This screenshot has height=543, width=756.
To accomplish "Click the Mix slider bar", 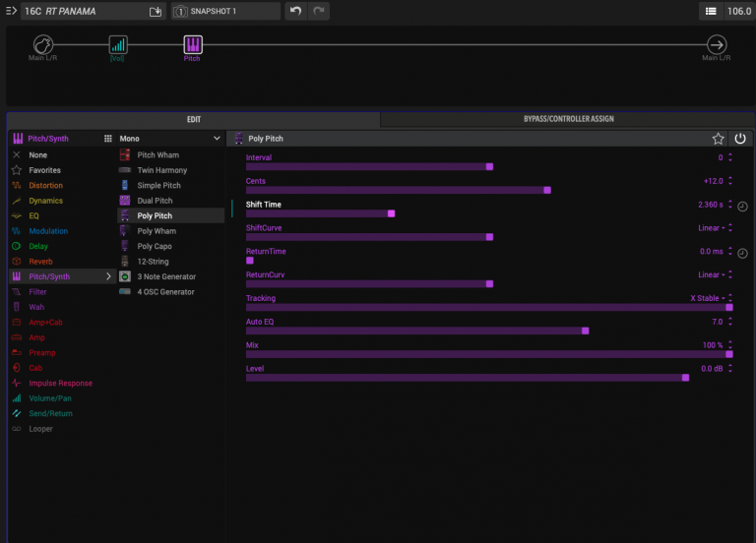I will 487,354.
